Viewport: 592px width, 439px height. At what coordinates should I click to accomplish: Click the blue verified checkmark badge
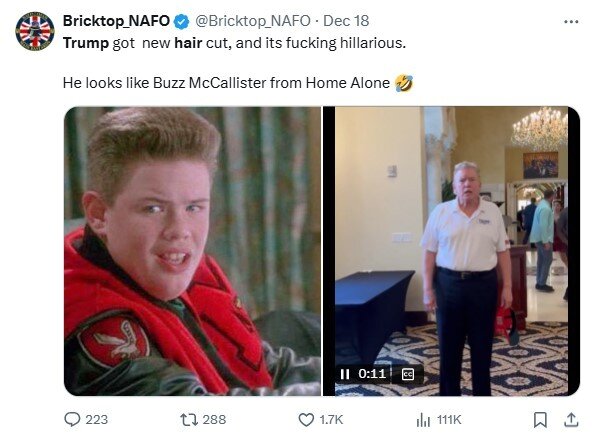[182, 21]
